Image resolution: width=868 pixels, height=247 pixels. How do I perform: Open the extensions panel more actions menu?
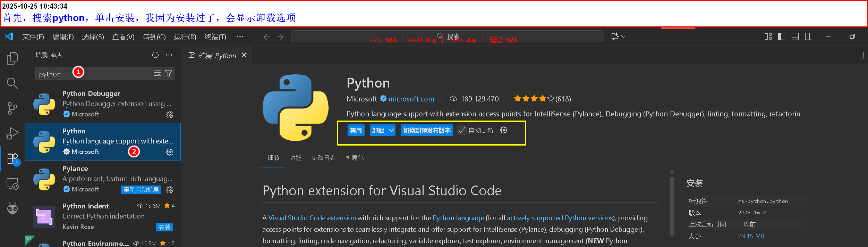click(x=169, y=55)
